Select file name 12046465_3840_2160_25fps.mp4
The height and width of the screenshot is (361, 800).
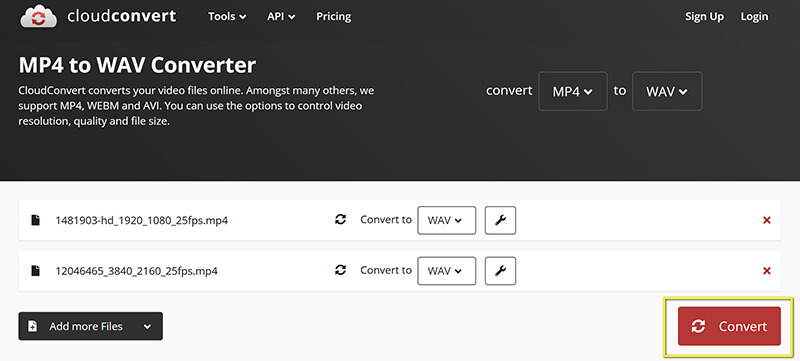click(137, 271)
